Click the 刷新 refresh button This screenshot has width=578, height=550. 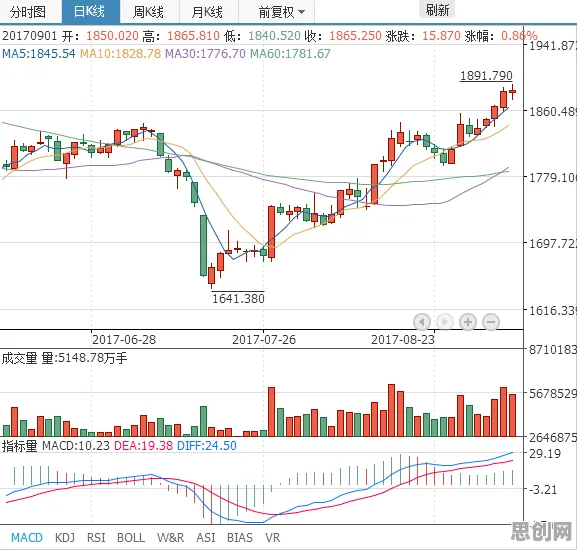coord(437,10)
